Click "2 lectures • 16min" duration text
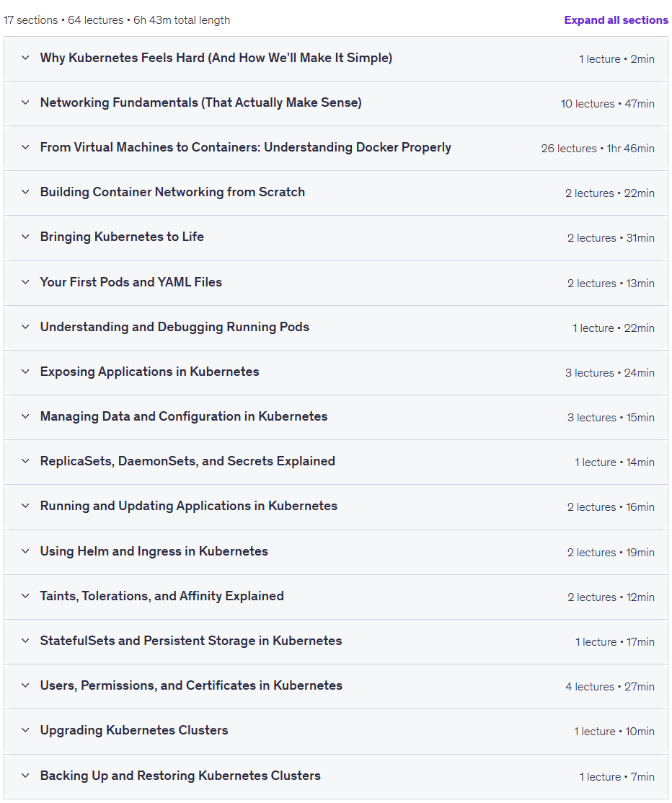The width and height of the screenshot is (672, 803). point(611,507)
